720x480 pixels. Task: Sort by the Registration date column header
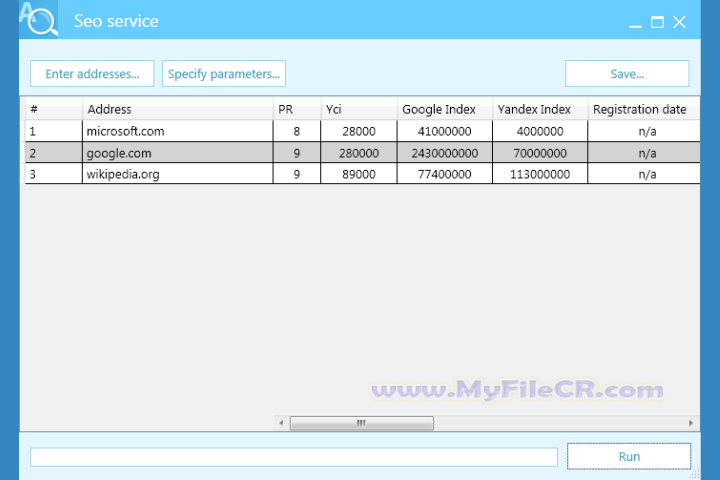pos(644,109)
